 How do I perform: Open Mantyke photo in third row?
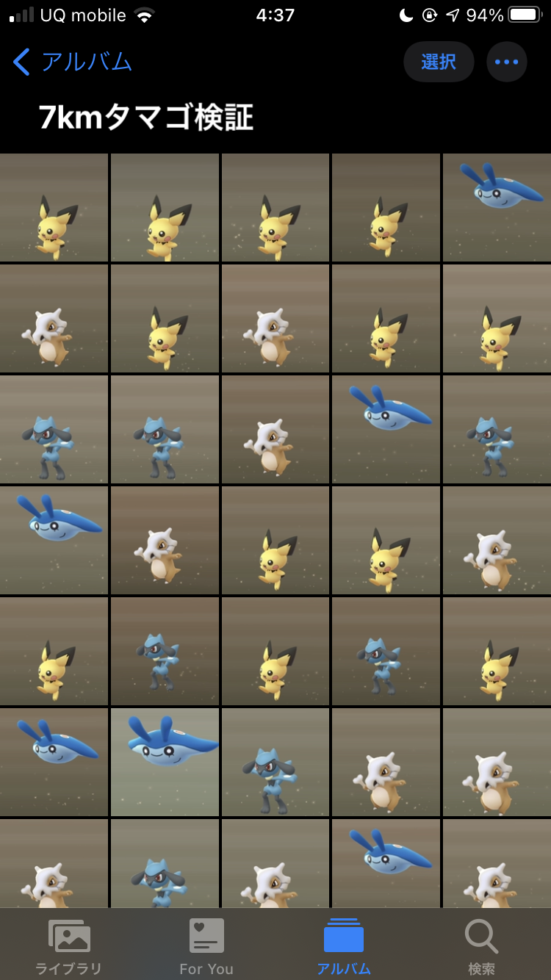(x=386, y=430)
